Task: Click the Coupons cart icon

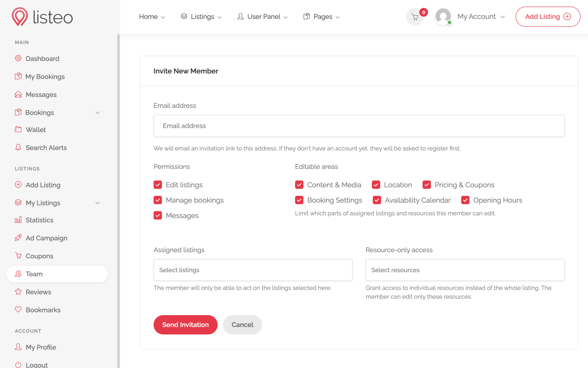Action: coord(18,256)
